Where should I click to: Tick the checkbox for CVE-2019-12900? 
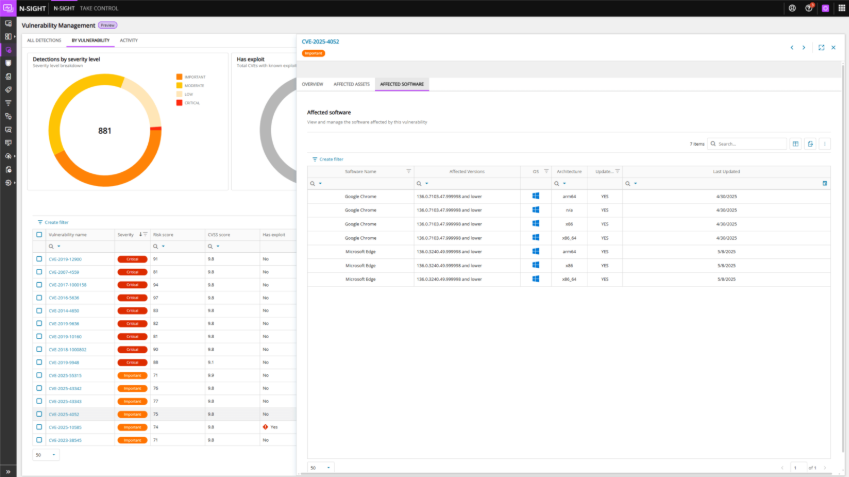39,259
